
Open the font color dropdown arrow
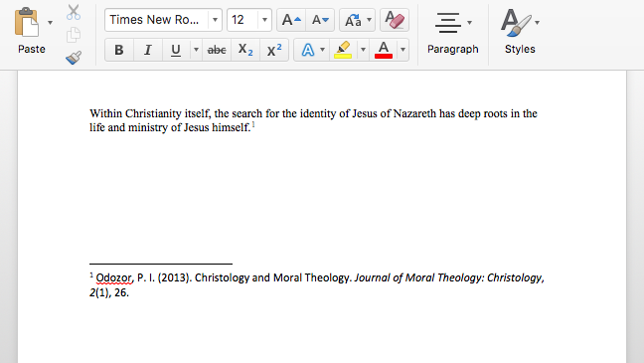(x=402, y=50)
